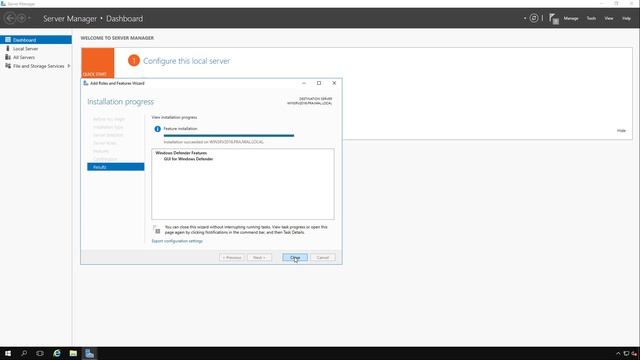Launch Internet Explorer from taskbar
Viewport: 640px width, 360px height.
click(57, 353)
